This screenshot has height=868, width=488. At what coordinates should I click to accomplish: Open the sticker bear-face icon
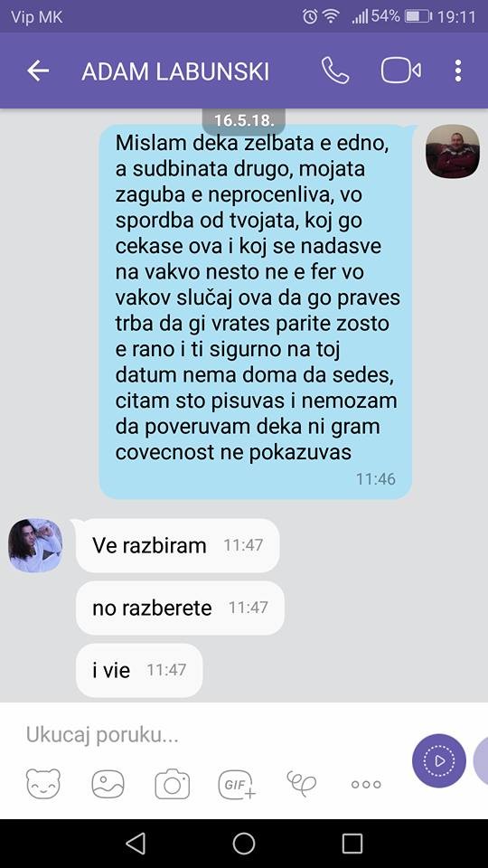tap(43, 783)
